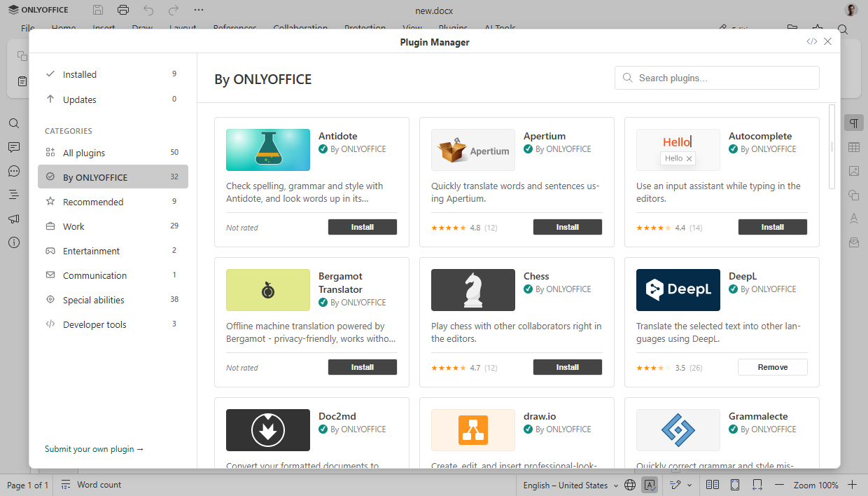
Task: Click the Zoom 100% label
Action: click(816, 485)
